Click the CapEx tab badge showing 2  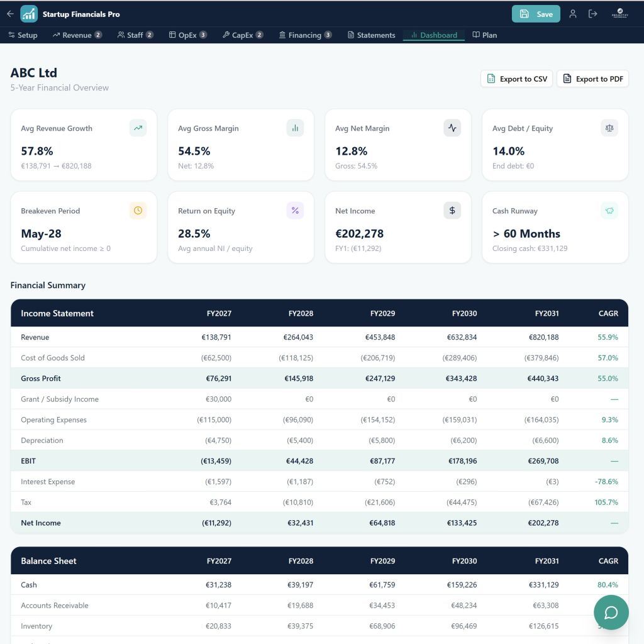point(259,35)
